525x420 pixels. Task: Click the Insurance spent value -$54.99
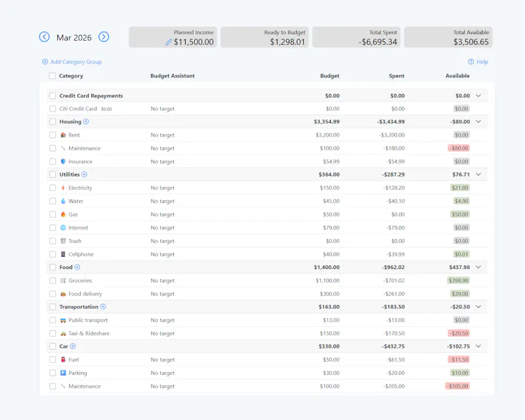(395, 161)
